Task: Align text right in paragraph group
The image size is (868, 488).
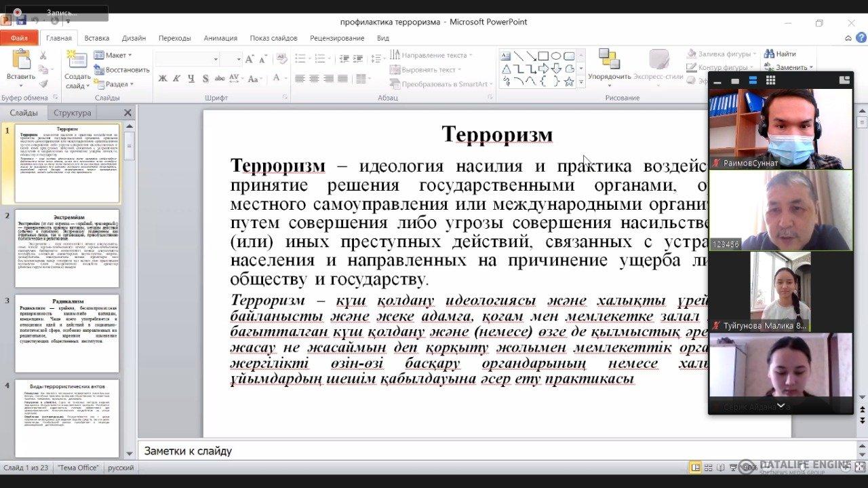Action: [x=328, y=79]
